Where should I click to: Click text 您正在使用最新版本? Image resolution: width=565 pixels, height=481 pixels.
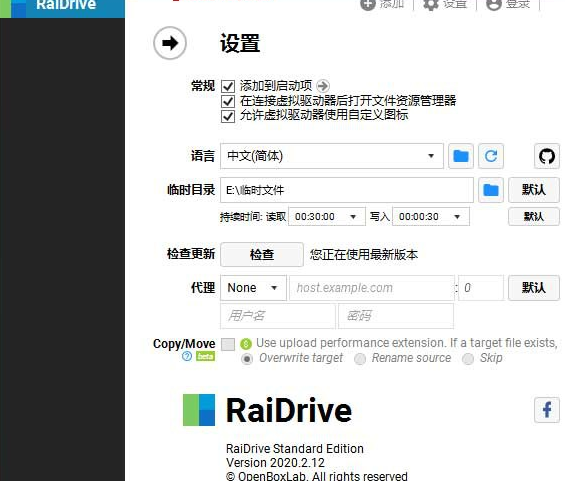pos(364,255)
